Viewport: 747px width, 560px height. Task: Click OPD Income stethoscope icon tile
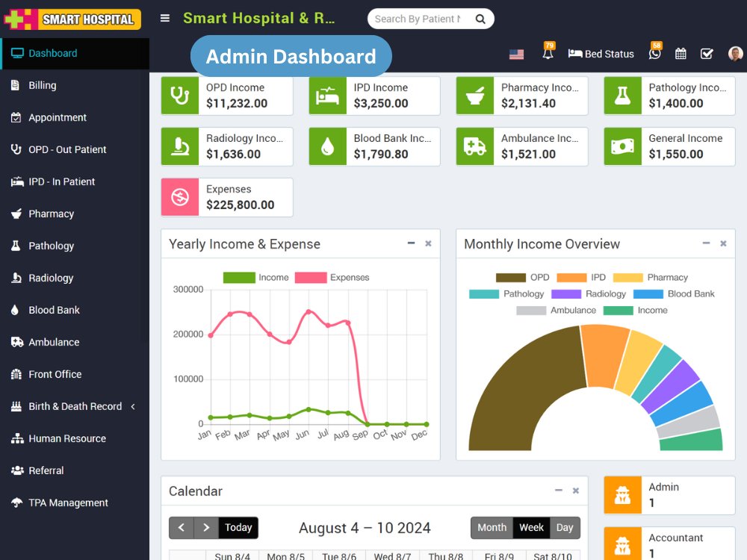coord(180,96)
